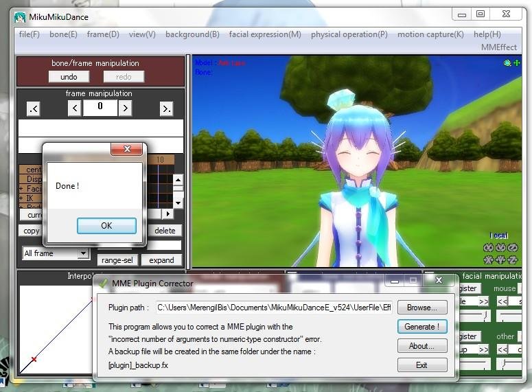Click the timeline scroll up arrow

[x=178, y=179]
